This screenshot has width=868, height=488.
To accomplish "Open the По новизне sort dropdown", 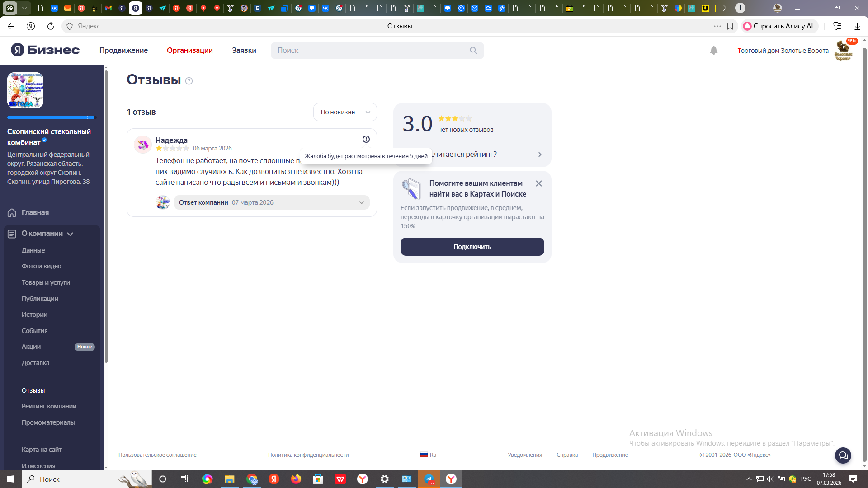I will 345,112.
